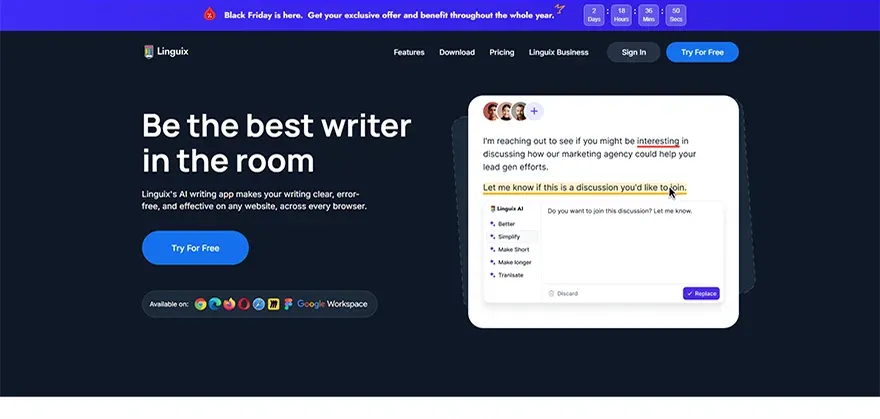Image resolution: width=880 pixels, height=419 pixels.
Task: Select the Google Chrome icon
Action: pos(200,304)
